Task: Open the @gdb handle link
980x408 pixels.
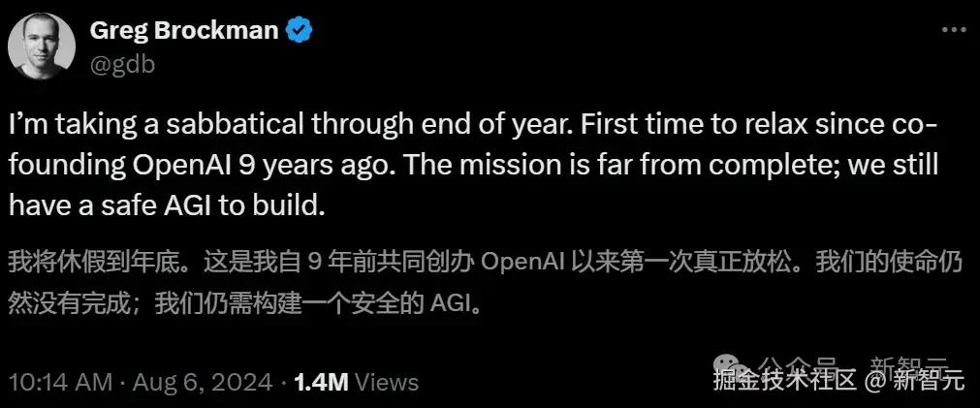Action: tap(122, 64)
